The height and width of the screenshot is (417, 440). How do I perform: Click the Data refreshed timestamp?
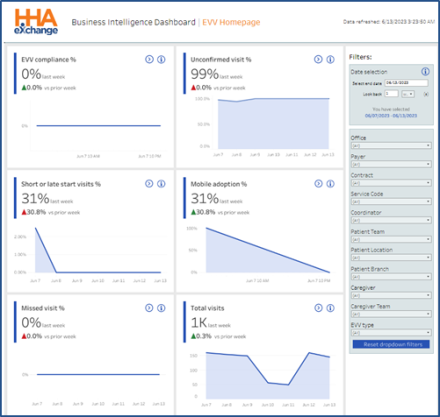[389, 22]
